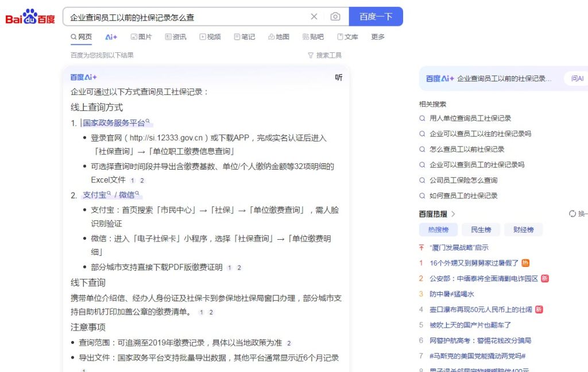Viewport: 588px width, 372px height.
Task: Open the 资讯 tab
Action: tap(176, 37)
